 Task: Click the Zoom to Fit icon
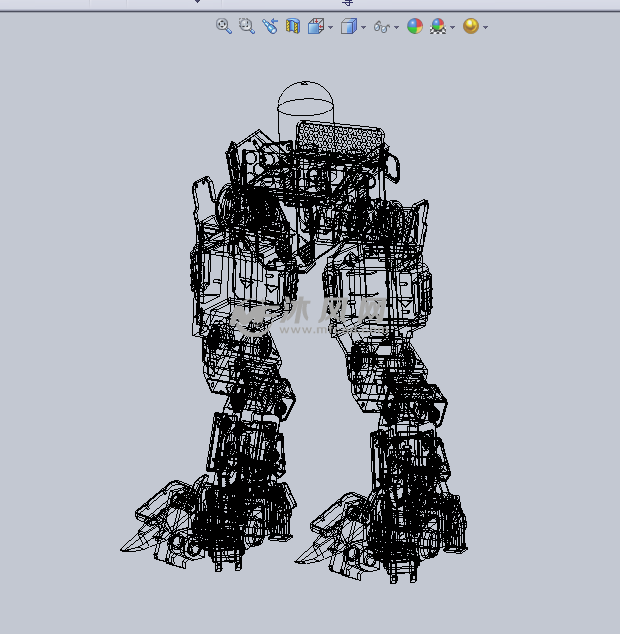click(224, 26)
